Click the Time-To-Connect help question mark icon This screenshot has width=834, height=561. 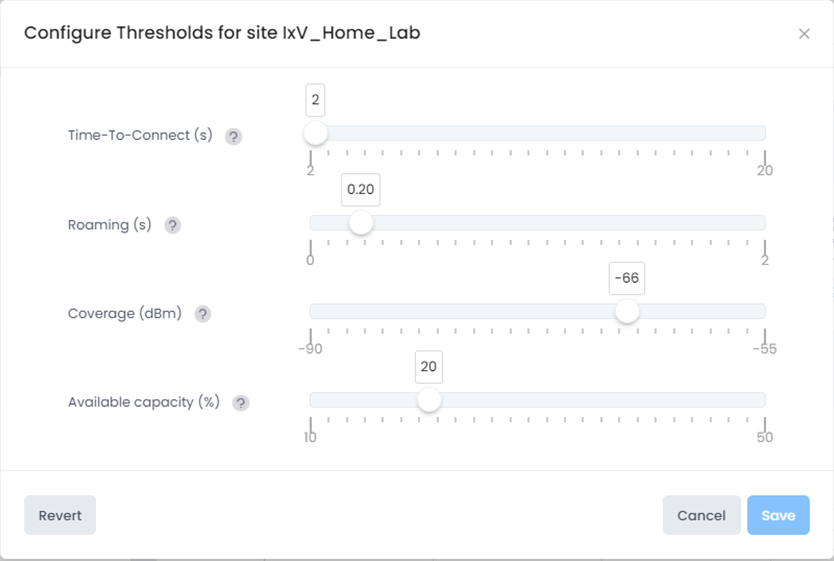(233, 137)
